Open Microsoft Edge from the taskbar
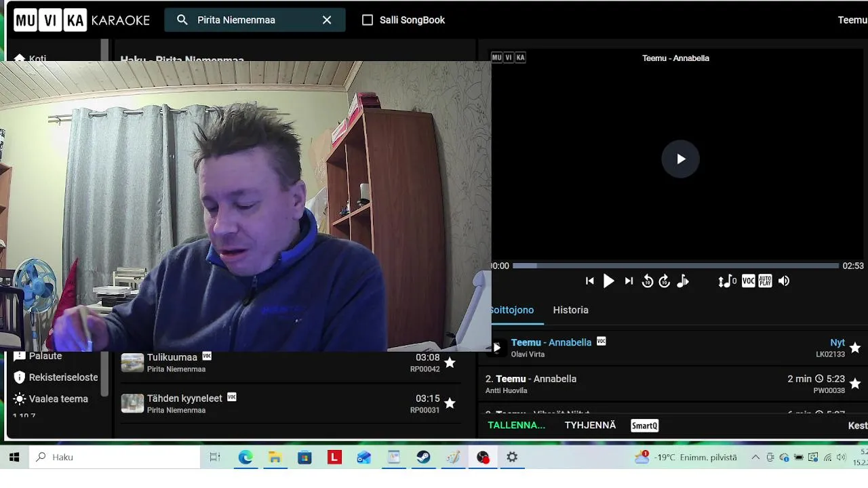Screen dimensions: 868x488 pyautogui.click(x=245, y=457)
